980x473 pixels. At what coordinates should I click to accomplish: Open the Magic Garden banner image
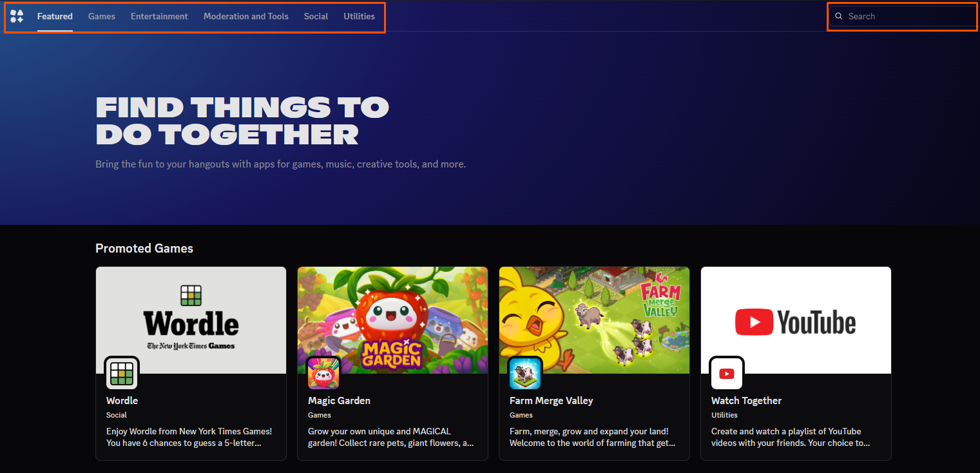click(x=392, y=320)
